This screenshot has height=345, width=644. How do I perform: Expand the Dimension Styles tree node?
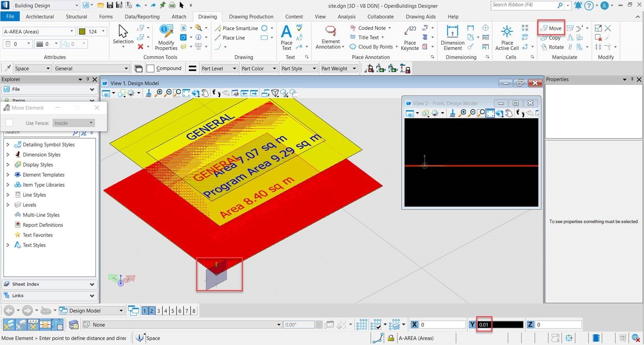[8, 154]
